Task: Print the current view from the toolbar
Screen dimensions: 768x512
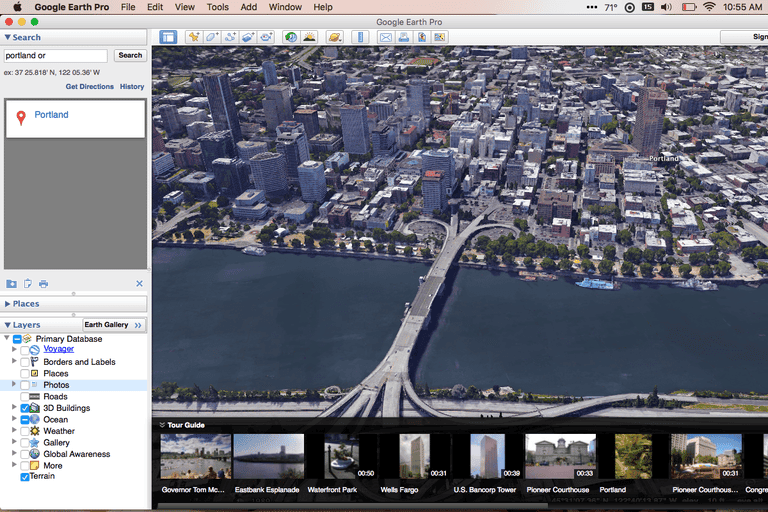Action: [x=404, y=37]
